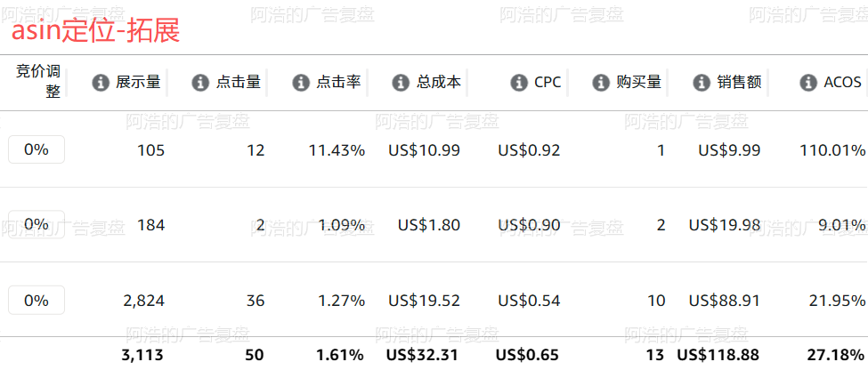Sort by the 展示量 column header
The height and width of the screenshot is (370, 868).
[x=138, y=83]
